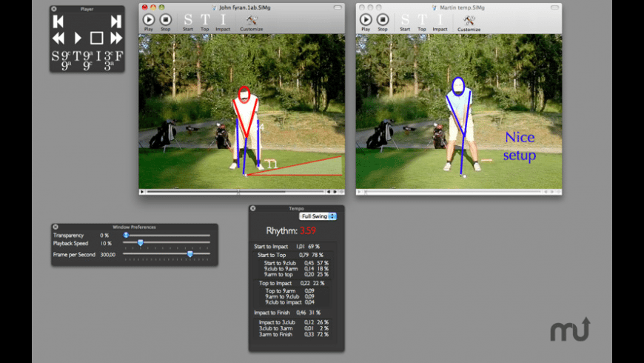Click the 'Nice setup' annotation on Martin video
The height and width of the screenshot is (363, 644).
tap(520, 146)
